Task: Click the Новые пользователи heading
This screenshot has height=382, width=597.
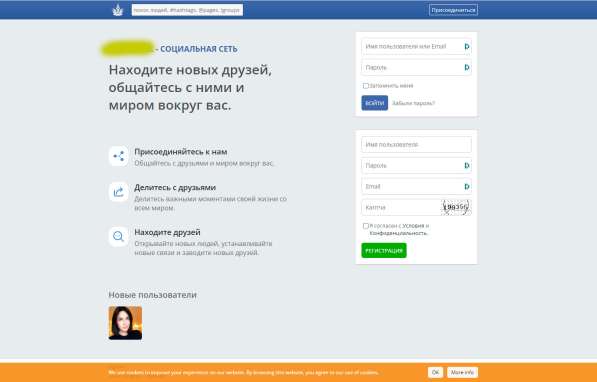Action: pos(152,295)
